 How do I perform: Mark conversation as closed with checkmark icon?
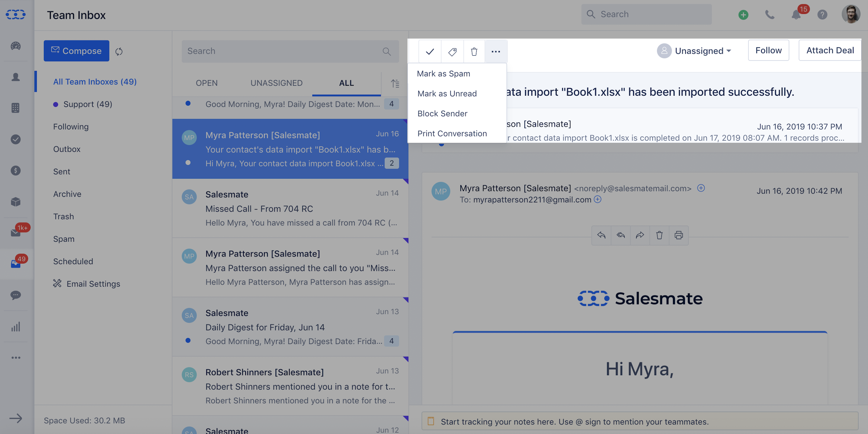click(x=430, y=52)
